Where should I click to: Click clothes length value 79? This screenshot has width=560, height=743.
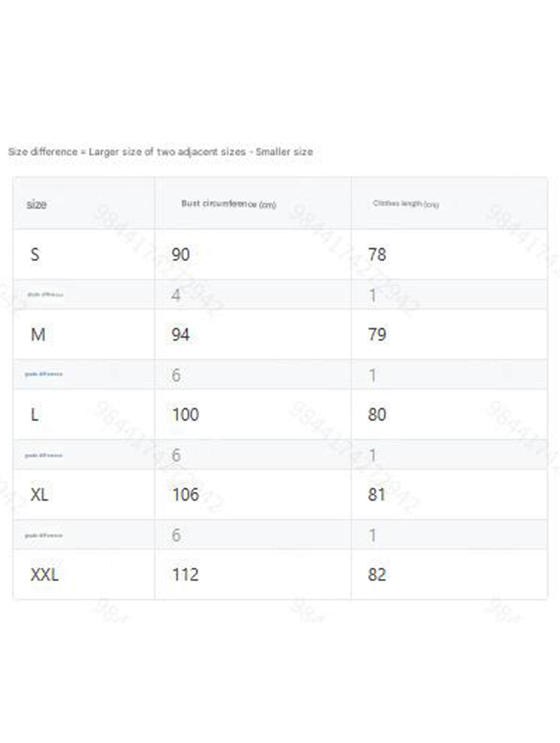(377, 335)
